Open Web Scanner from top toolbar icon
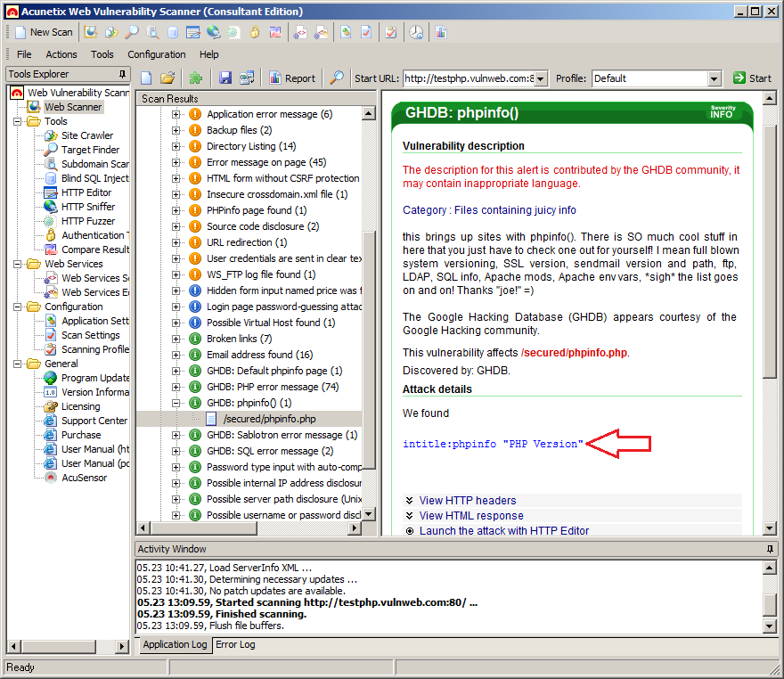 click(x=91, y=32)
